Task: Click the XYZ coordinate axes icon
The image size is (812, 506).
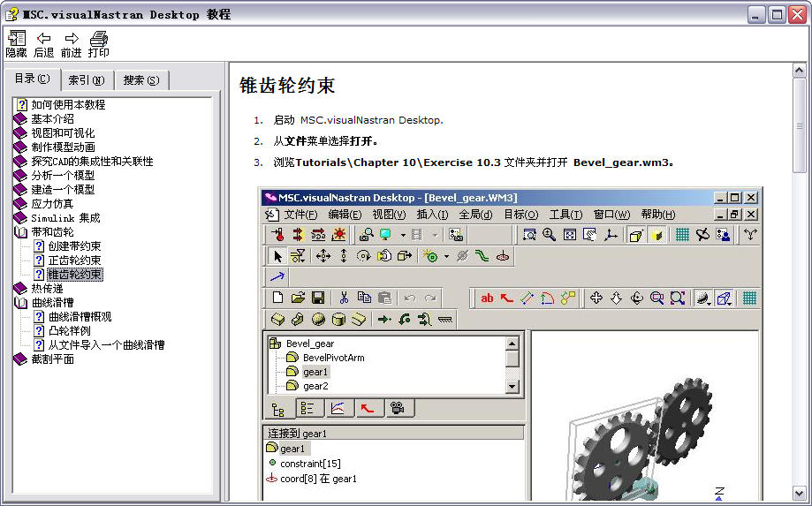Action: click(x=611, y=235)
